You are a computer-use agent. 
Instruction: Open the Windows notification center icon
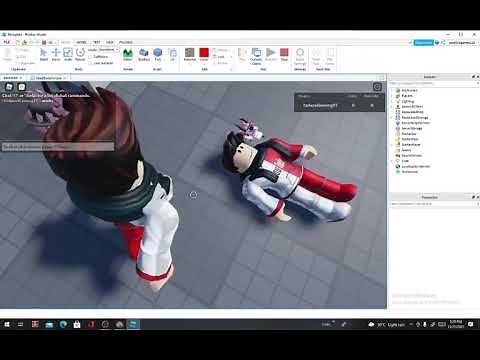(x=471, y=324)
